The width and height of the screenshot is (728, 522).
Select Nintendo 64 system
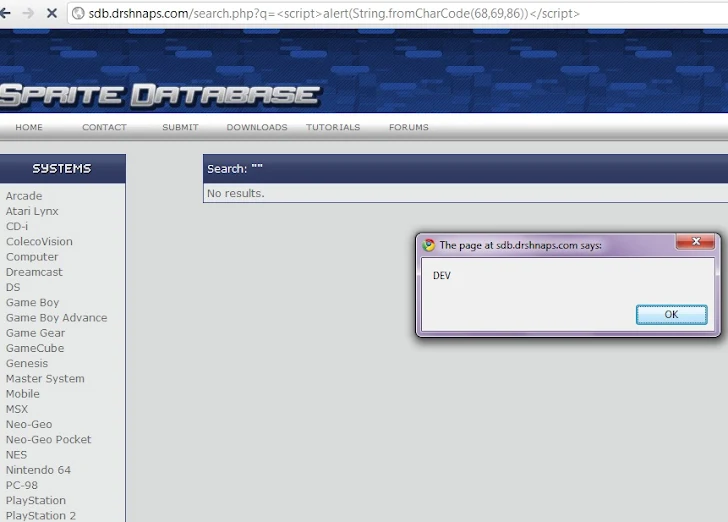(x=38, y=470)
